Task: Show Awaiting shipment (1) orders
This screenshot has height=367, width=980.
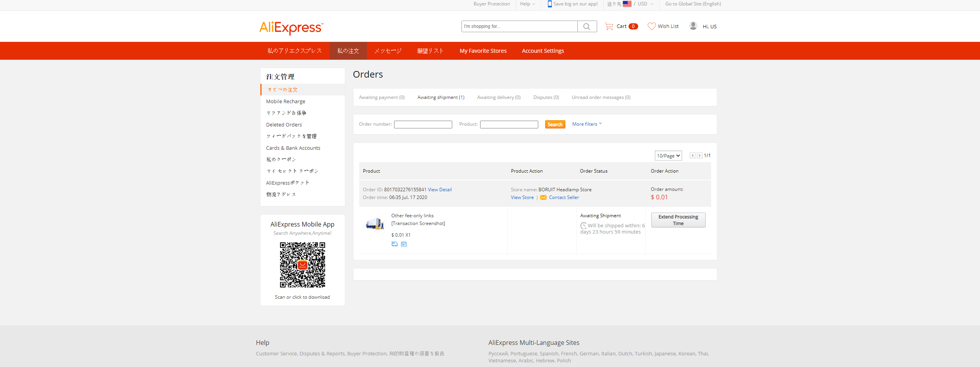Action: click(x=441, y=97)
